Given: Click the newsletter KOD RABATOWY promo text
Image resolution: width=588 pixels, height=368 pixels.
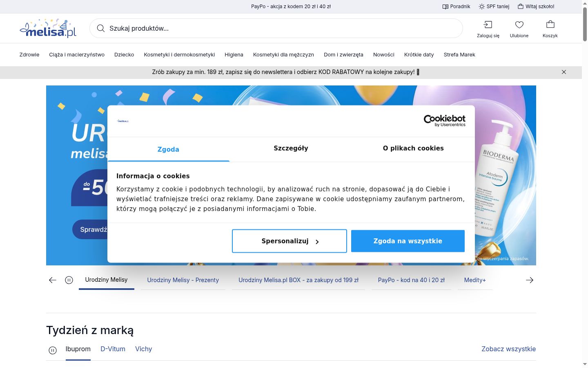Looking at the screenshot, I should pyautogui.click(x=286, y=72).
